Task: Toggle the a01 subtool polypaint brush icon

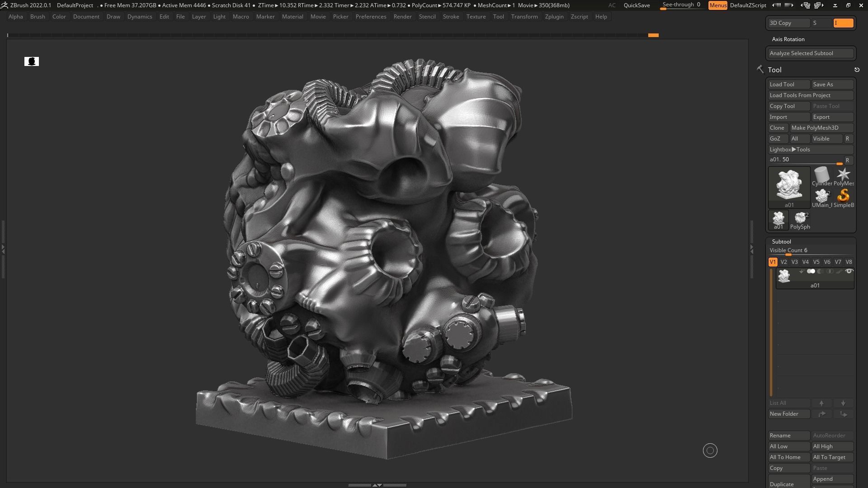Action: 839,272
